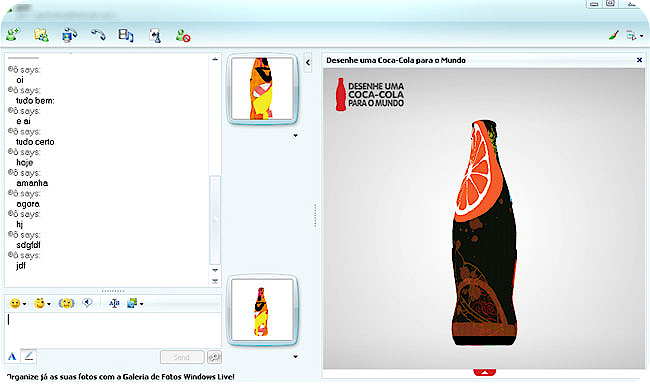
Task: Open the activities music and film icon
Action: tap(126, 35)
